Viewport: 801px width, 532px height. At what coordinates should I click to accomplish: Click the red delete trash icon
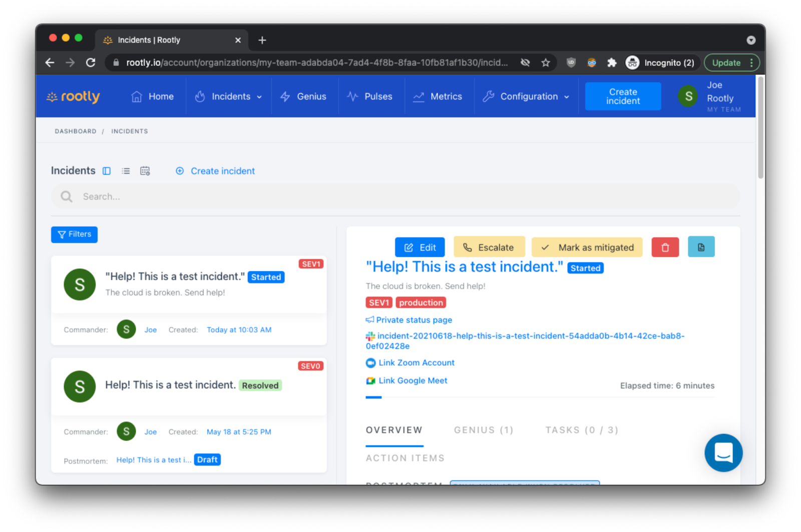[665, 247]
